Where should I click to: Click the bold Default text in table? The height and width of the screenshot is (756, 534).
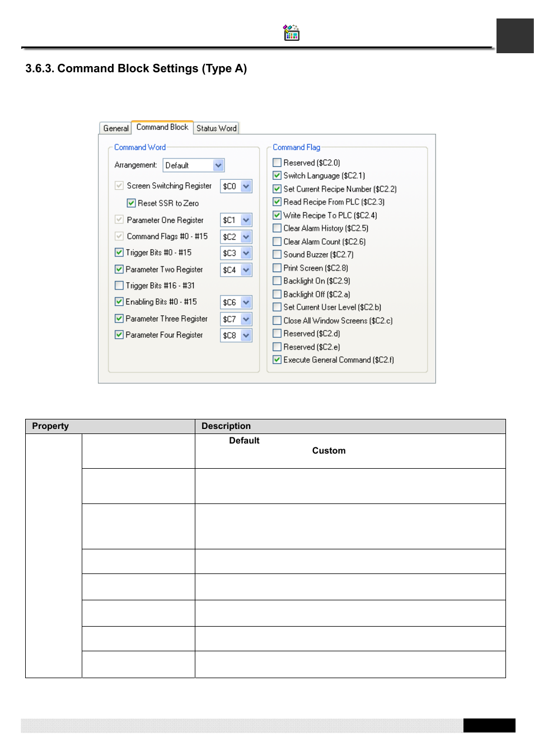point(244,441)
